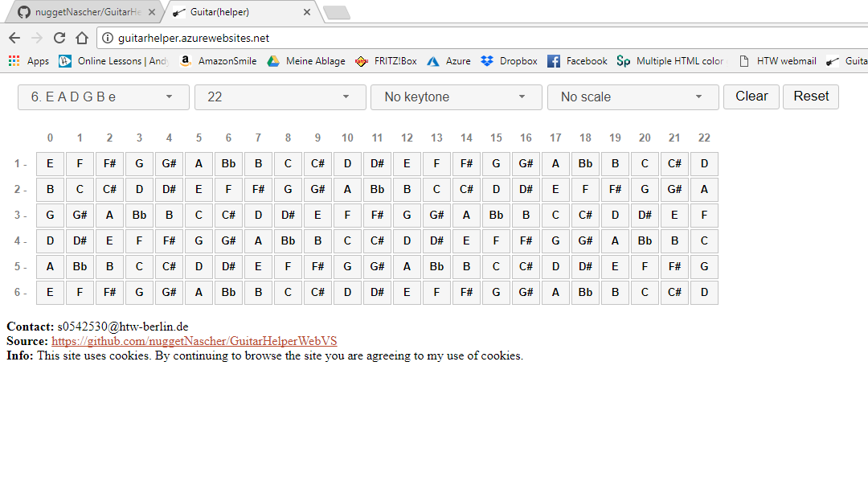Toggle open D note on string 4
This screenshot has height=489, width=868.
coord(50,241)
